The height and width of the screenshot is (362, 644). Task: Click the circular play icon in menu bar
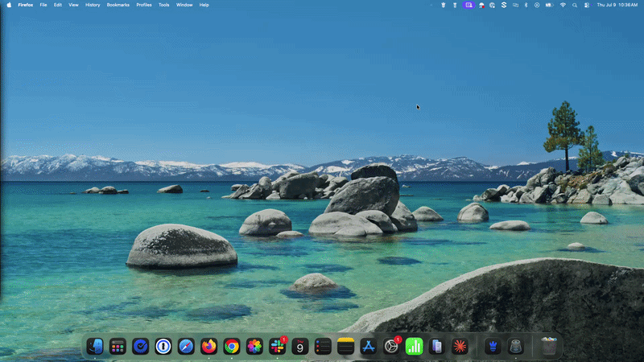(537, 5)
